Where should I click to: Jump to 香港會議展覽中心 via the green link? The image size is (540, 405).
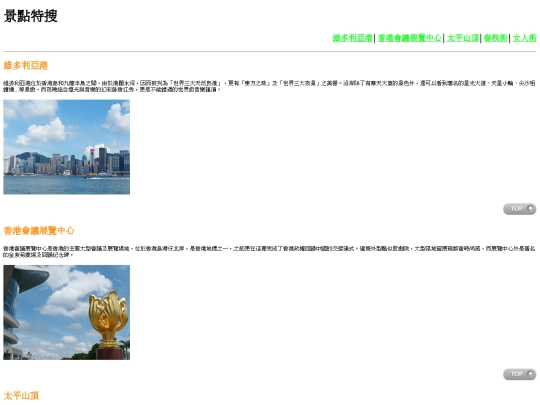click(410, 38)
